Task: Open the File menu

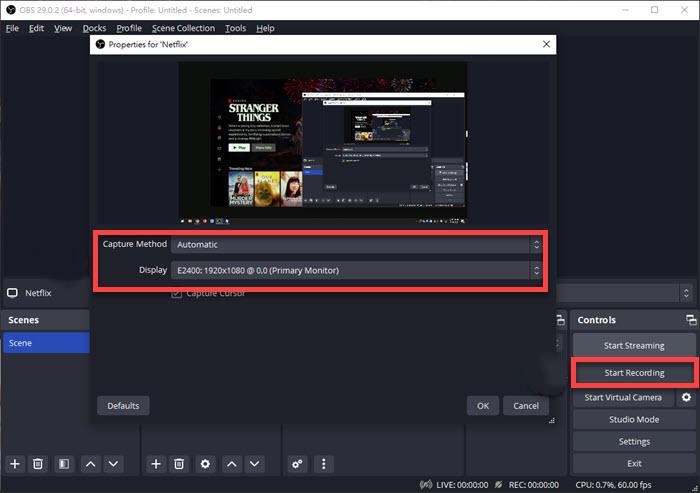Action: (x=12, y=28)
